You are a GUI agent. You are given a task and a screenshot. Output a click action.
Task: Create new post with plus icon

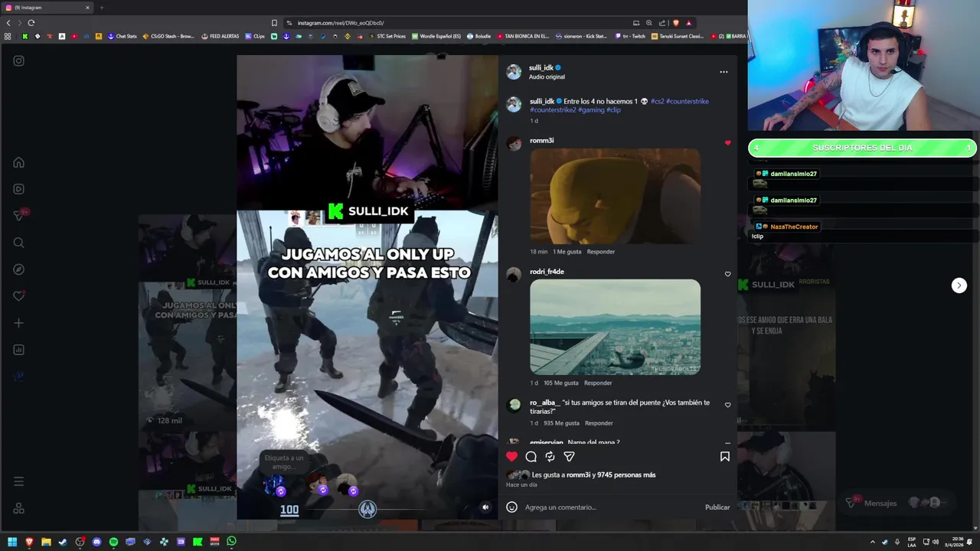click(x=19, y=323)
